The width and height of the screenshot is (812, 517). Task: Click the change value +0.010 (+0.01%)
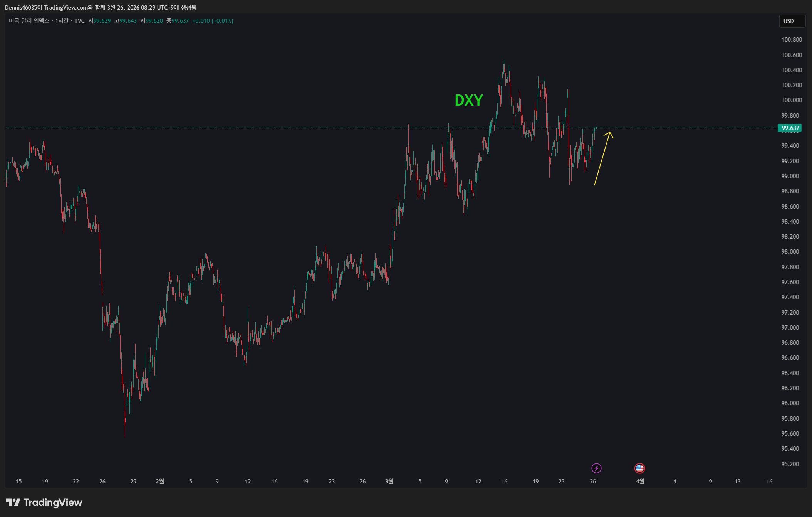[x=213, y=21]
